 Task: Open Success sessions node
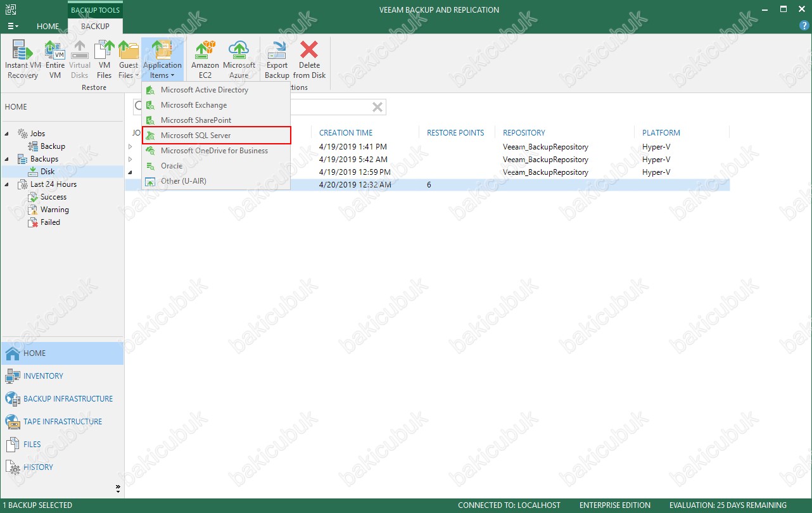53,197
